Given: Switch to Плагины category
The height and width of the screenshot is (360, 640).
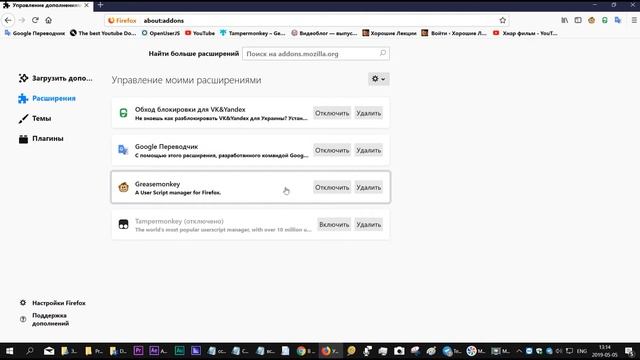Looking at the screenshot, I should (41, 138).
